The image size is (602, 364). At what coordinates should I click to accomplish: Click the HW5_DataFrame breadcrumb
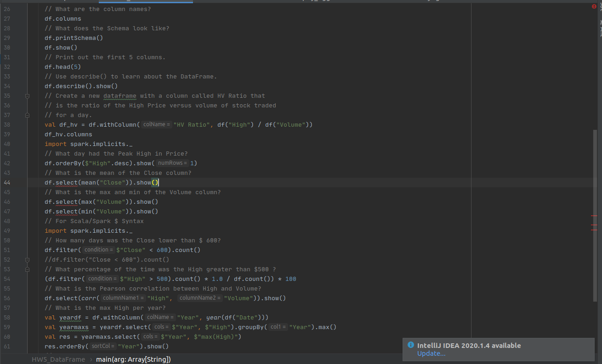pyautogui.click(x=58, y=359)
